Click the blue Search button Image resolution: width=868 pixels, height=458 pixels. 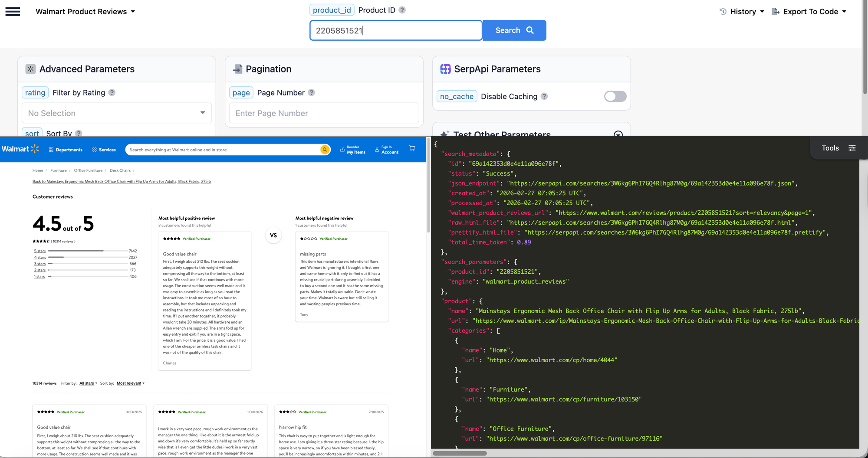(514, 30)
